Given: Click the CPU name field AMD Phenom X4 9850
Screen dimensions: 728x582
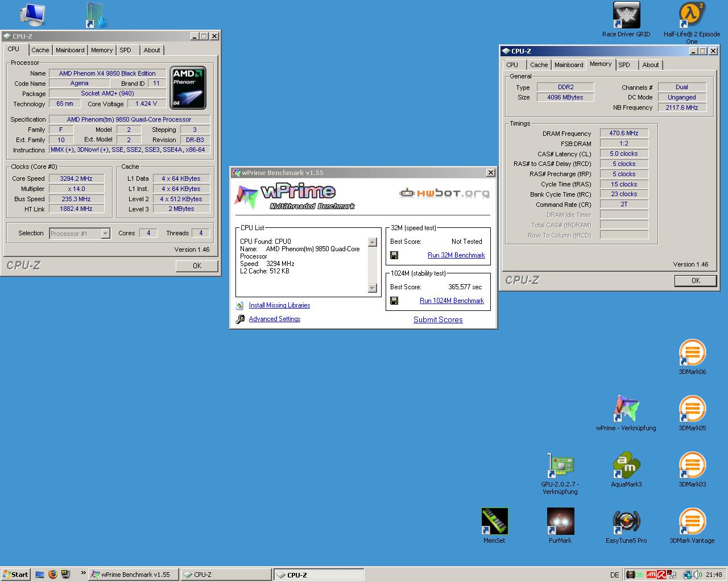Looking at the screenshot, I should (x=107, y=73).
